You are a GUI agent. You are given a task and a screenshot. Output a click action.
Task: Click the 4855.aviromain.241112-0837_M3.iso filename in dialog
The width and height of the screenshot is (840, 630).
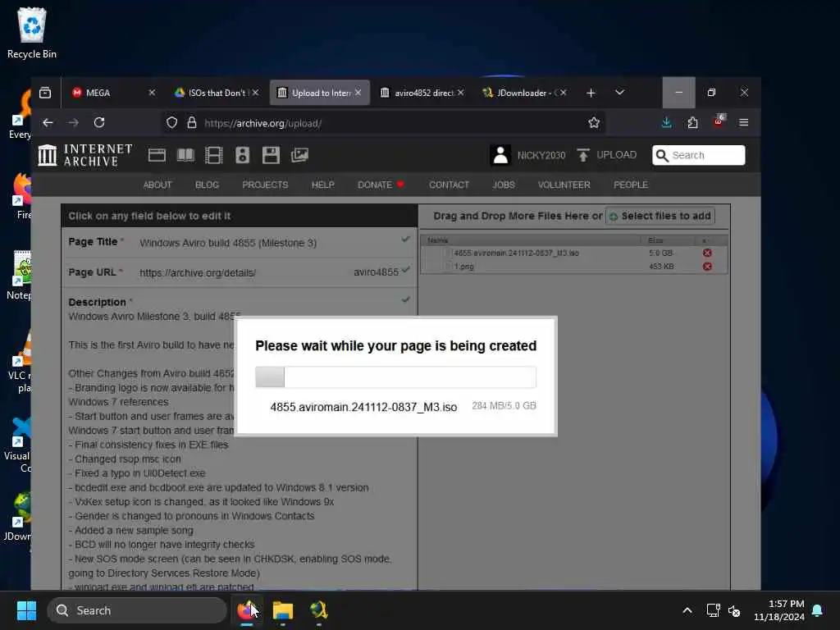point(363,407)
